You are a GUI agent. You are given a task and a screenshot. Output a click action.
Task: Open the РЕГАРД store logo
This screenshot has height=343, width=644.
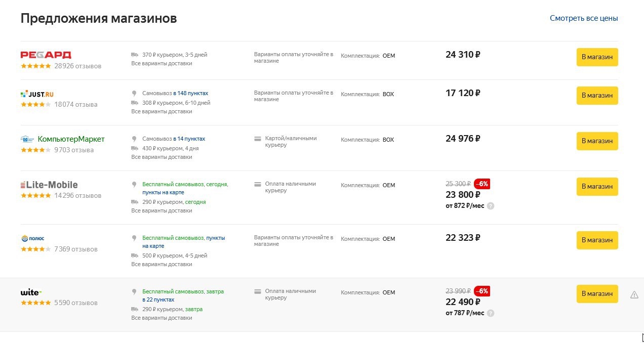[46, 55]
